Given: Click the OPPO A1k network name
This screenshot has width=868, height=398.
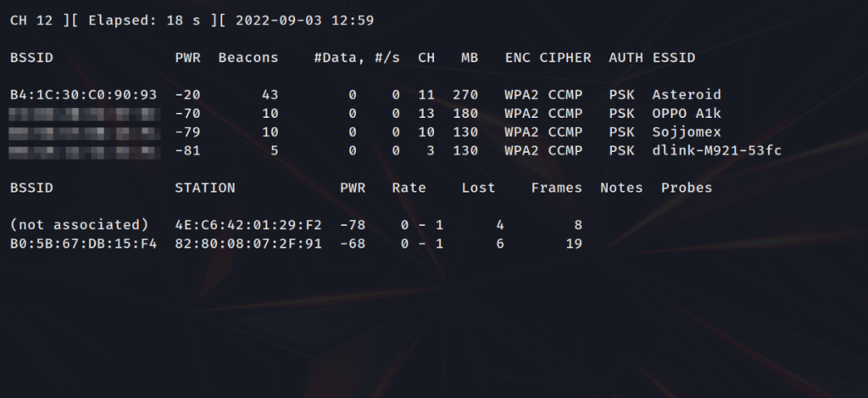Looking at the screenshot, I should [687, 114].
